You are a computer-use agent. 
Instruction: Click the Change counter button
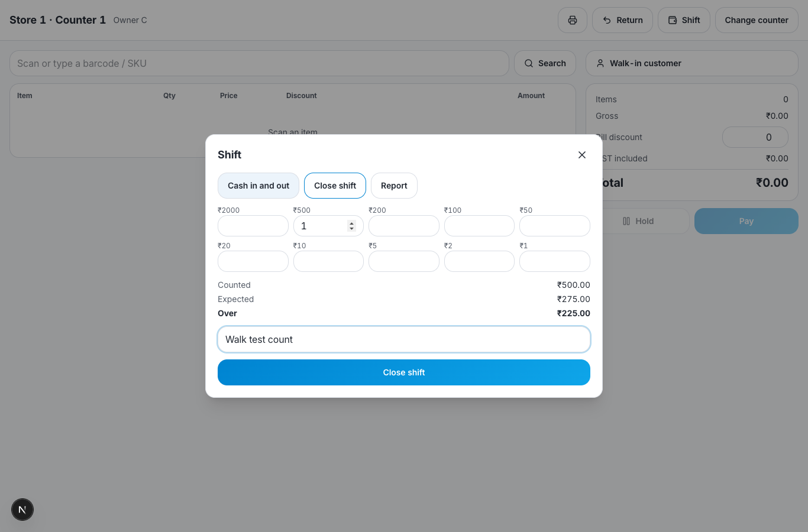click(757, 20)
